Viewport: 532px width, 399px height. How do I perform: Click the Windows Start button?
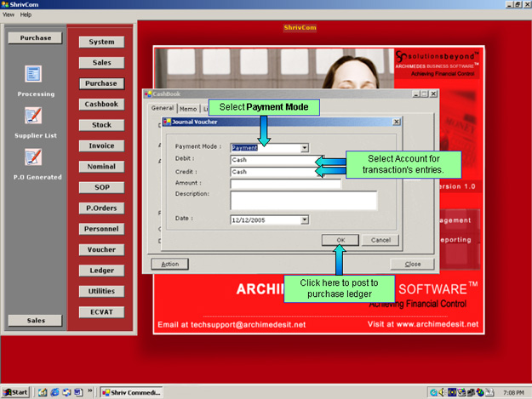point(15,392)
